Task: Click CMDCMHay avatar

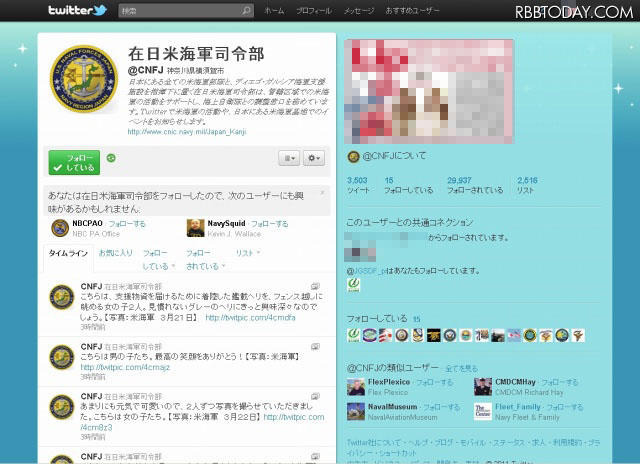Action: pyautogui.click(x=483, y=387)
